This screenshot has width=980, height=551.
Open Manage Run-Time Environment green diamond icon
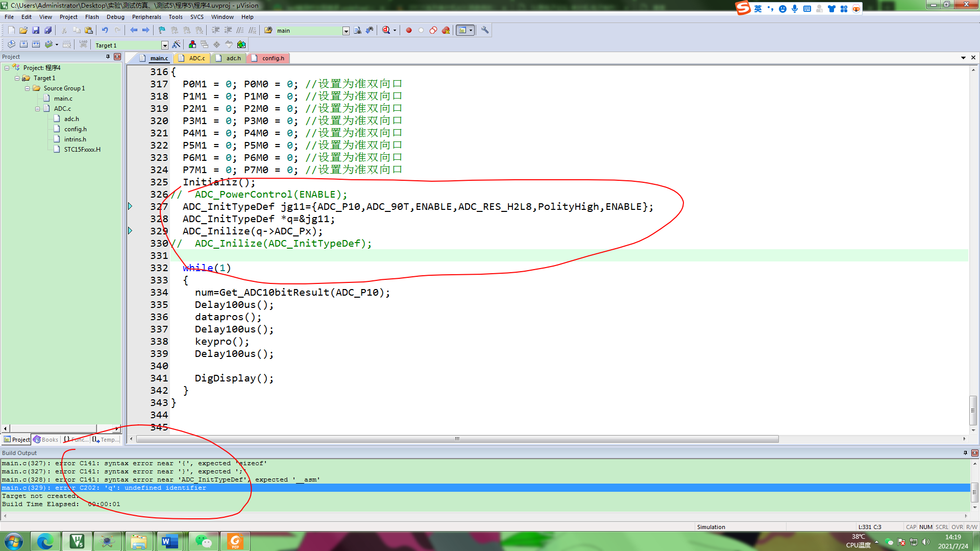click(x=216, y=45)
